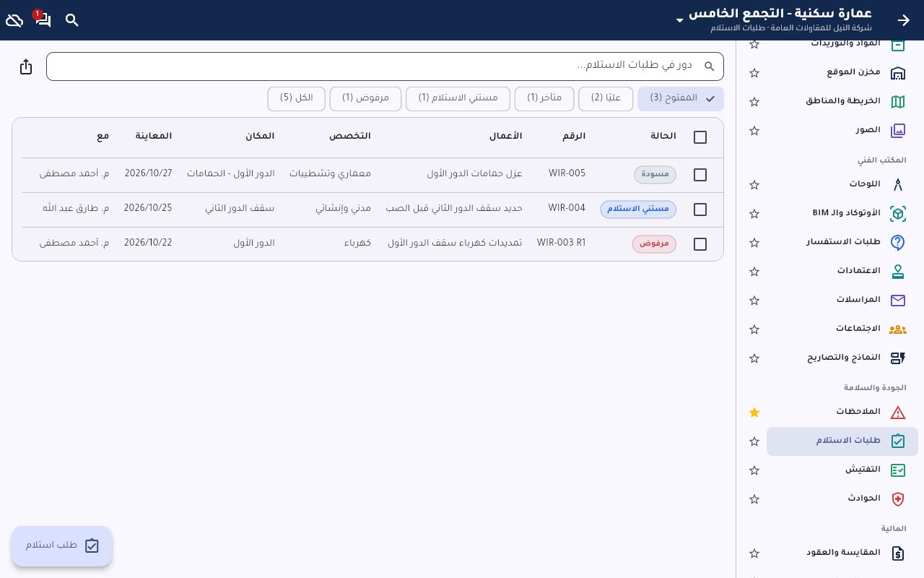Show all requests with الكل (5) chip
Screen dimensions: 924x578
click(x=296, y=99)
